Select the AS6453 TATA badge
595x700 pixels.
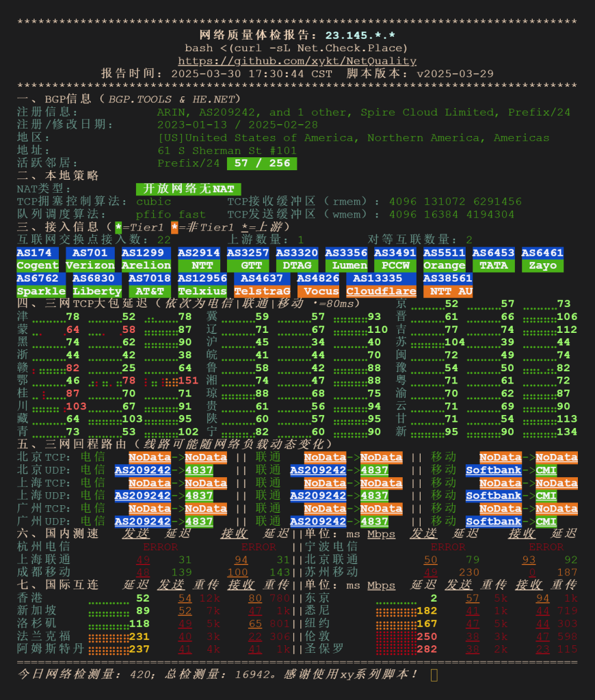(493, 259)
